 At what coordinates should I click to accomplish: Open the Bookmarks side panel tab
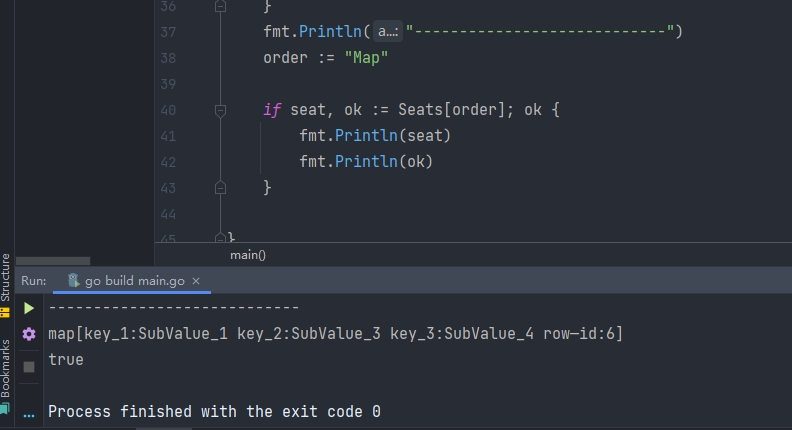5,367
